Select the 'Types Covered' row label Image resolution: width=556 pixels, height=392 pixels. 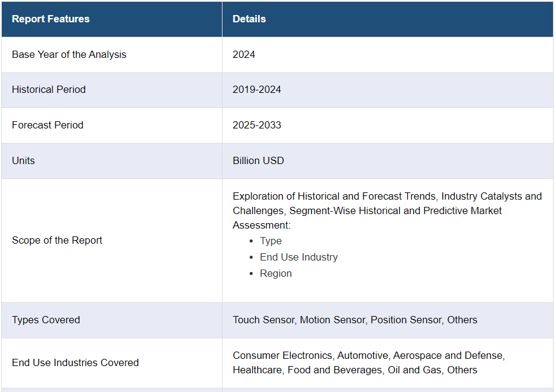(x=46, y=320)
